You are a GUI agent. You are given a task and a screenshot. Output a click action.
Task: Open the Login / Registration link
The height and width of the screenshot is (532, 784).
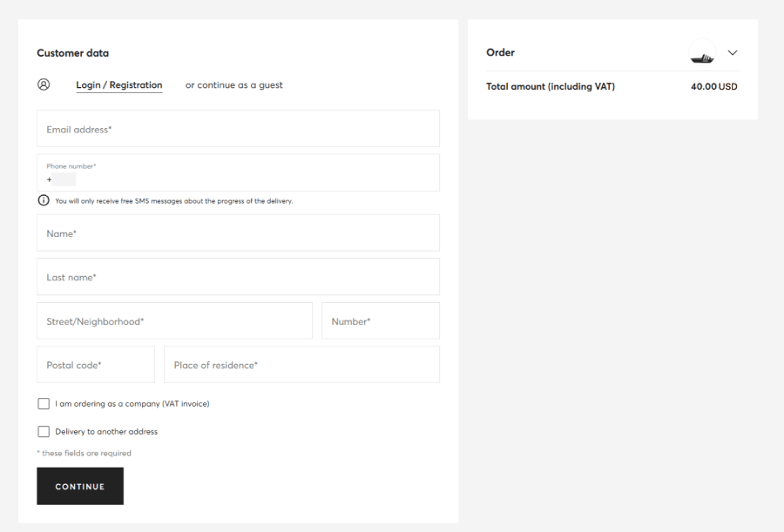click(119, 85)
